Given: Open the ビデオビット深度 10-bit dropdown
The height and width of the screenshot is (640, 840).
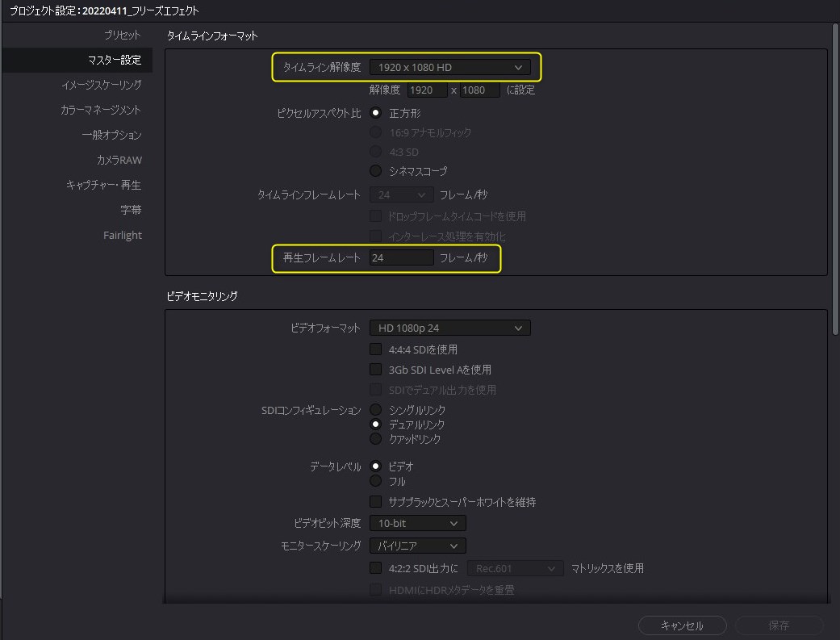Looking at the screenshot, I should [x=416, y=523].
